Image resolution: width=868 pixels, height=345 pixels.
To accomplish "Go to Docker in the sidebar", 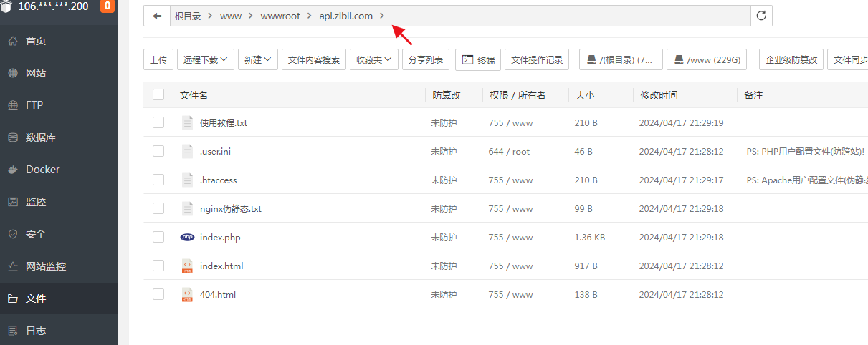I will [42, 170].
